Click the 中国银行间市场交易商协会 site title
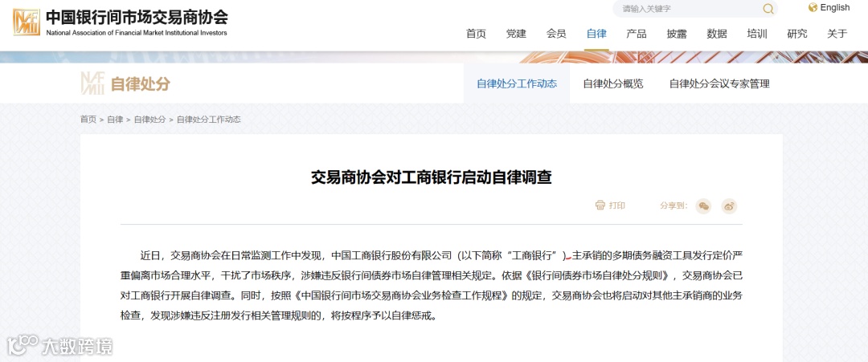The image size is (868, 362). 137,17
